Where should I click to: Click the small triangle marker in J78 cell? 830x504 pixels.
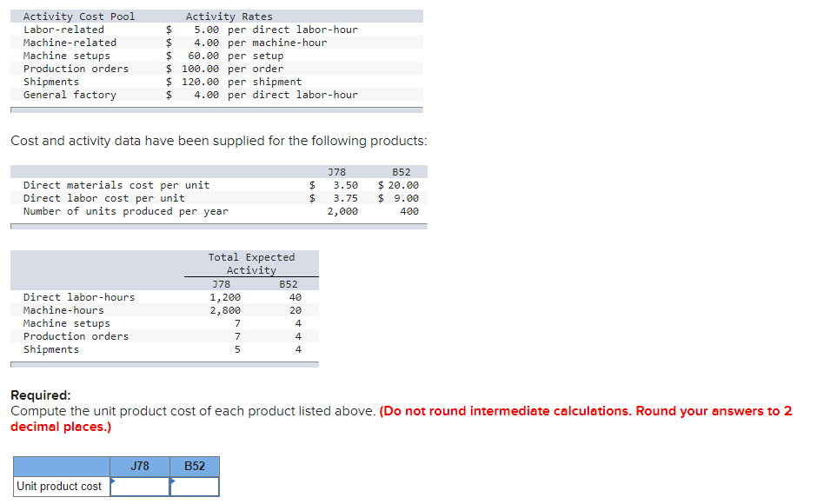click(x=114, y=481)
